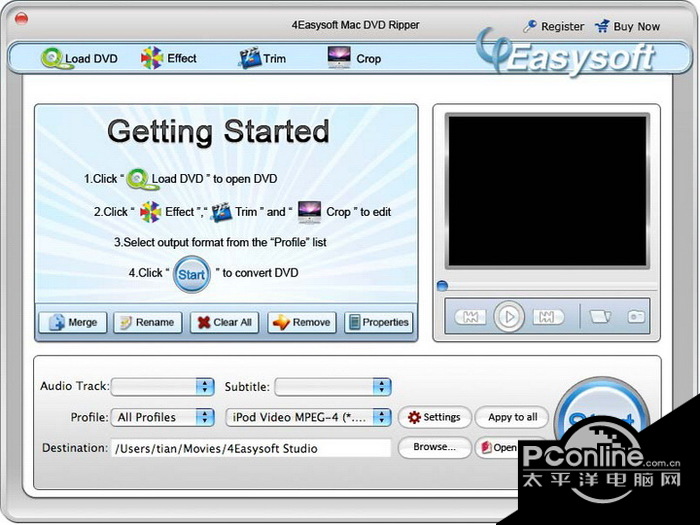The image size is (700, 525).
Task: Click the Destination path field
Action: 251,448
